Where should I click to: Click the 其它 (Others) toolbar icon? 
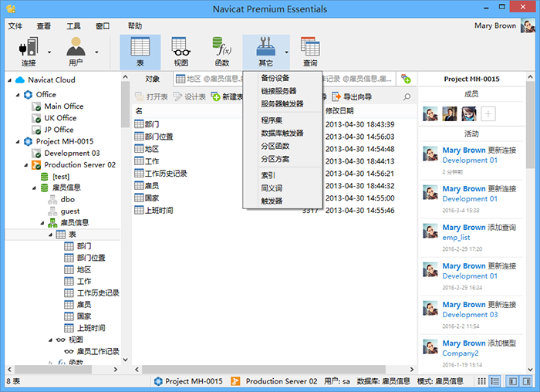point(265,52)
